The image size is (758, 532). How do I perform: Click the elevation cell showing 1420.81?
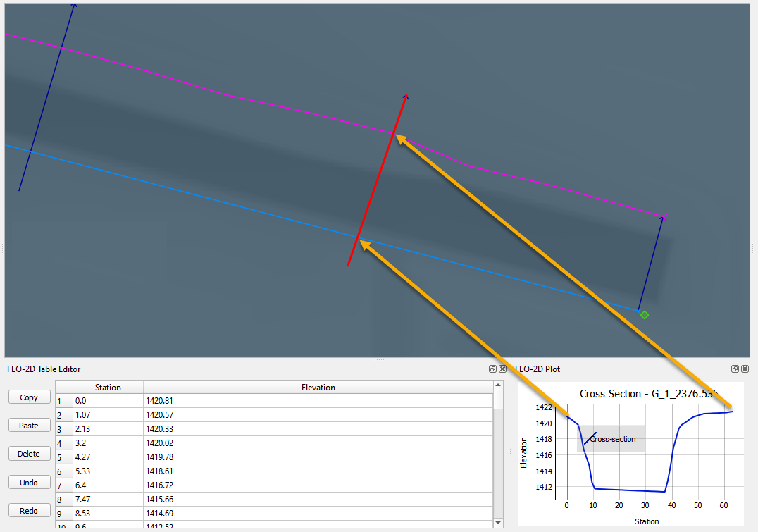(x=318, y=401)
